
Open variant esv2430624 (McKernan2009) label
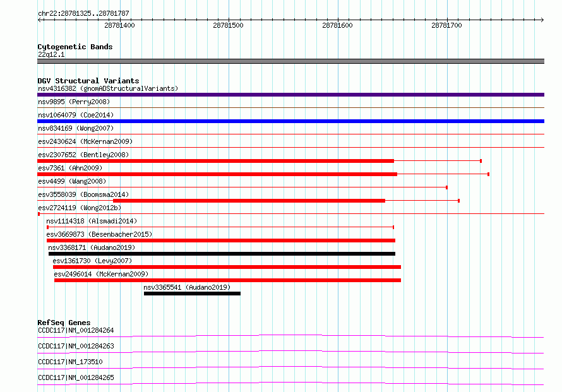point(85,141)
